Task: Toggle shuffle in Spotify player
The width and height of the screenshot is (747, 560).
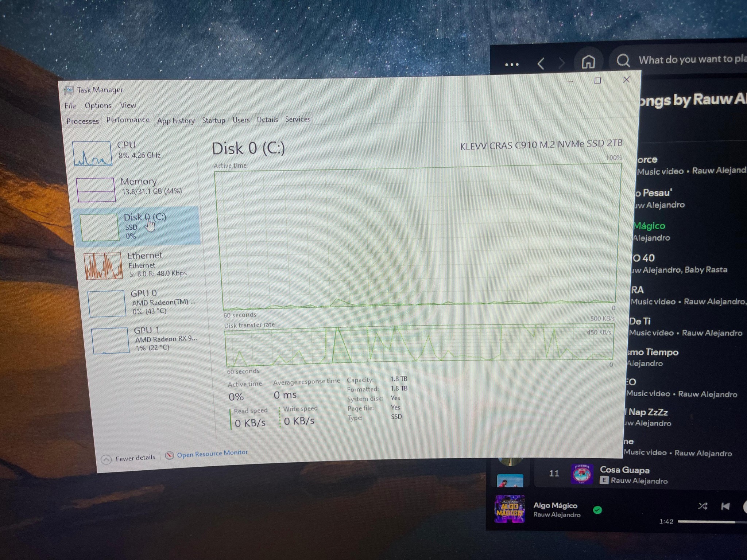Action: click(x=703, y=506)
